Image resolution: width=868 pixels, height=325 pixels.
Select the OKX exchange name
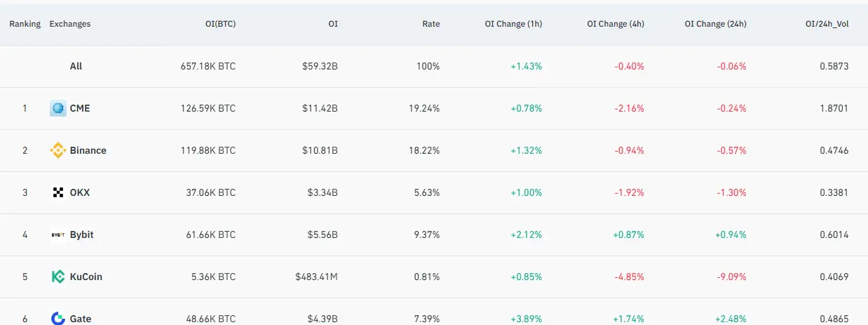click(80, 192)
